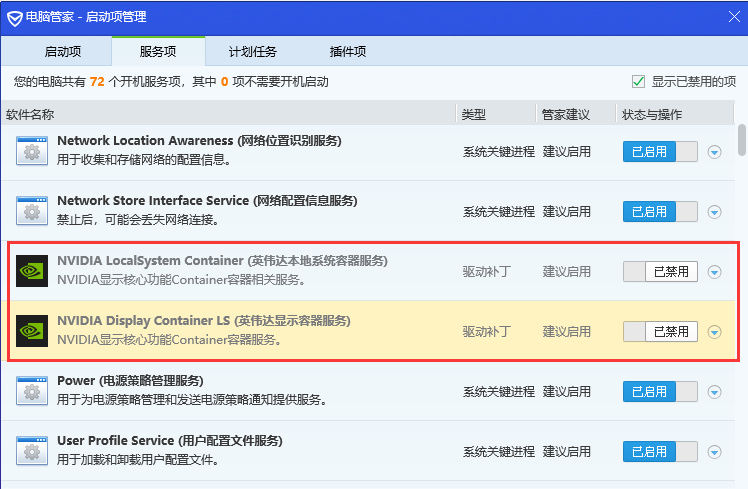This screenshot has height=489, width=748.
Task: Enable the NVIDIA Display Container LS switch
Action: pos(660,332)
